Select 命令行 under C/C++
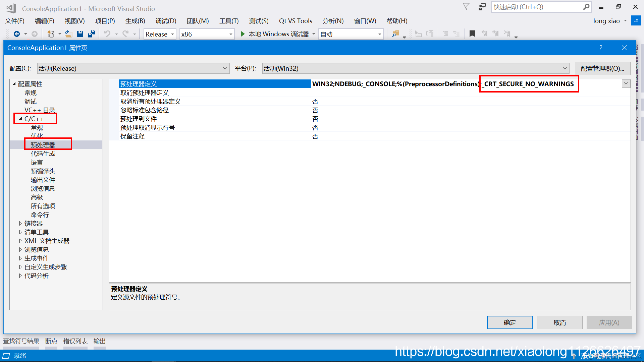 coord(40,215)
